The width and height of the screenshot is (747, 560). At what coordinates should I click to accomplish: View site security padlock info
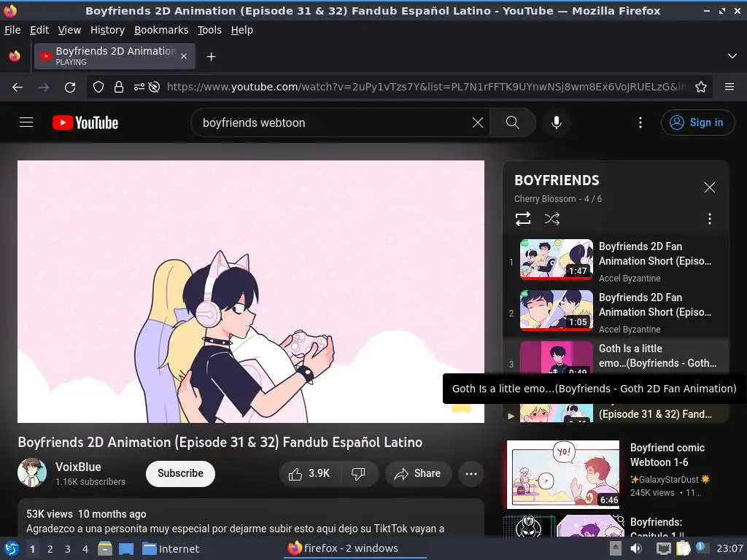click(119, 87)
